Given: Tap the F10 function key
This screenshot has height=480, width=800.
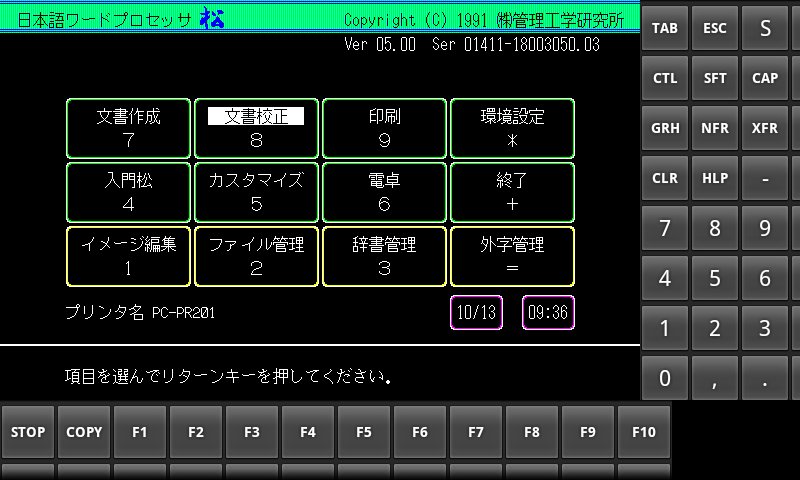Looking at the screenshot, I should pos(644,432).
